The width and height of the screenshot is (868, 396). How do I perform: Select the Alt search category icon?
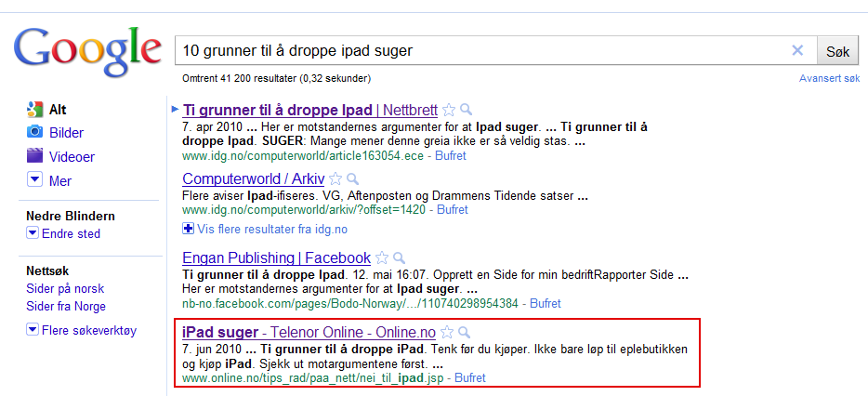tap(35, 109)
